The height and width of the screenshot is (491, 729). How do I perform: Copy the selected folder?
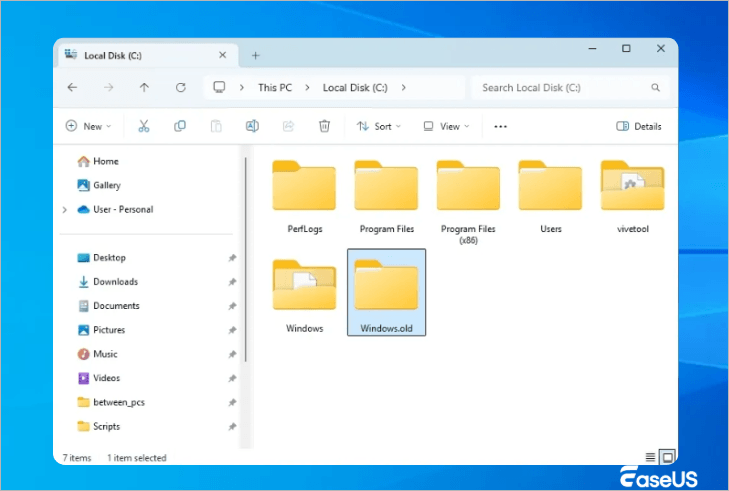pos(180,126)
